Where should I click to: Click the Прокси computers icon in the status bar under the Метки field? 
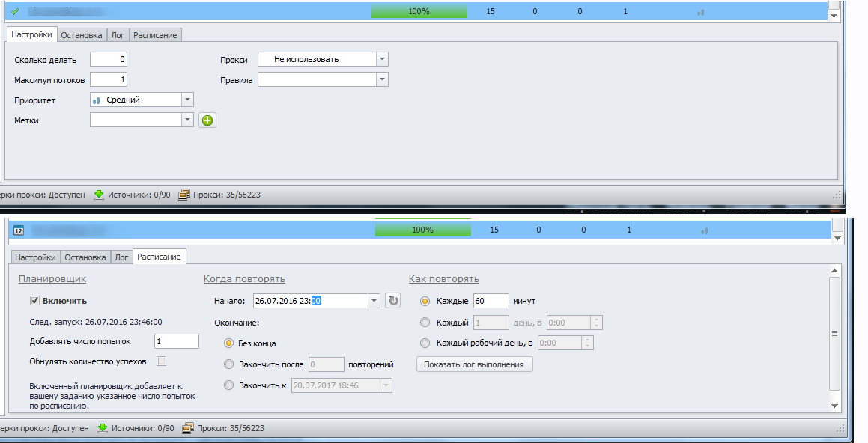coord(183,195)
